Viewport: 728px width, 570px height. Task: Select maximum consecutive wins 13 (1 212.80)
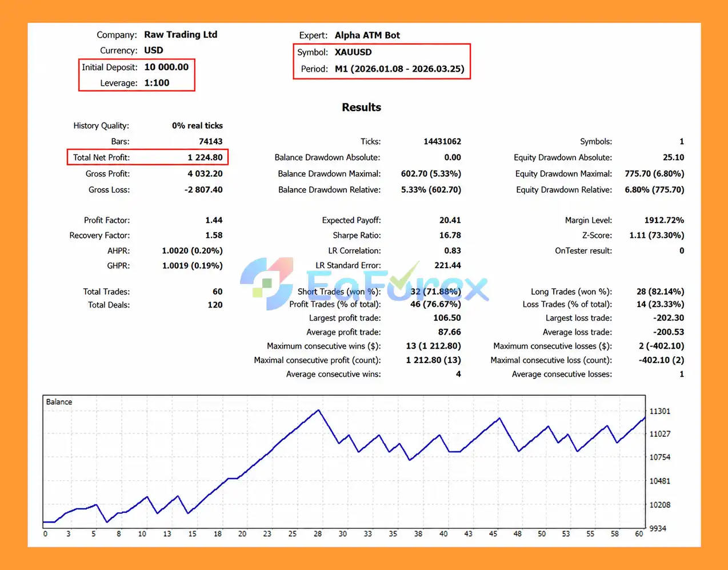tap(433, 346)
